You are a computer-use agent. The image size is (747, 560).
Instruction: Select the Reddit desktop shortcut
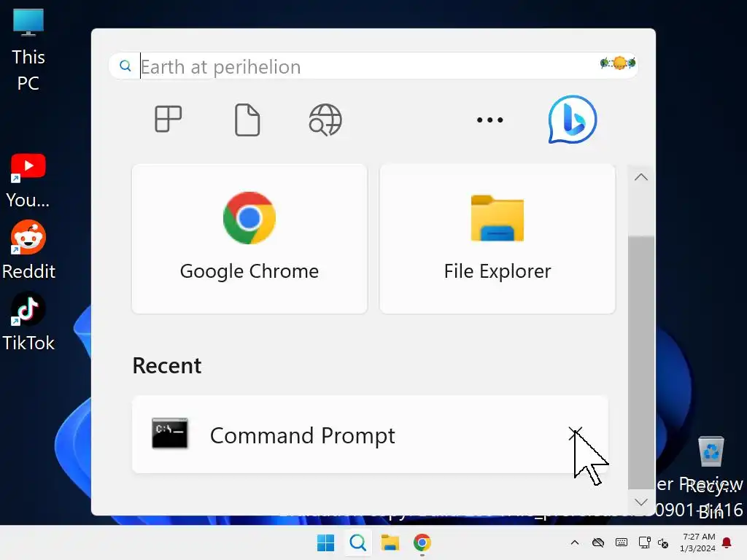28,250
